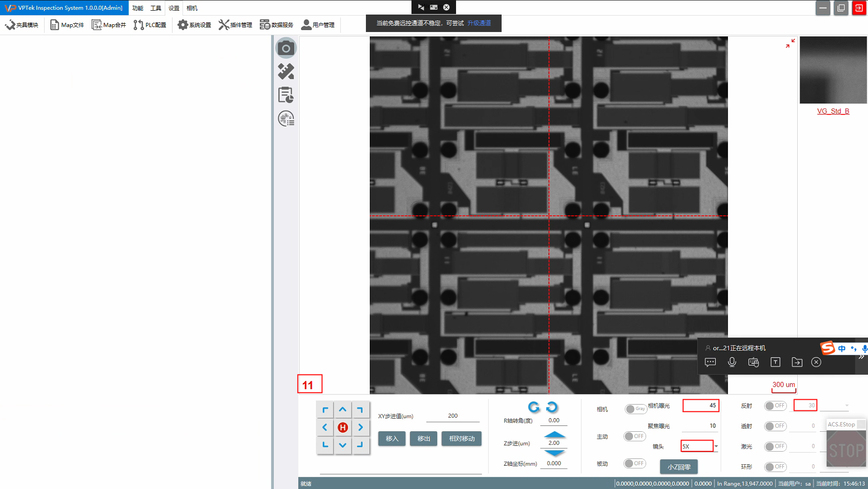Viewport: 868px width, 489px height.
Task: Increase Z step with the blue up triangle
Action: (x=554, y=434)
